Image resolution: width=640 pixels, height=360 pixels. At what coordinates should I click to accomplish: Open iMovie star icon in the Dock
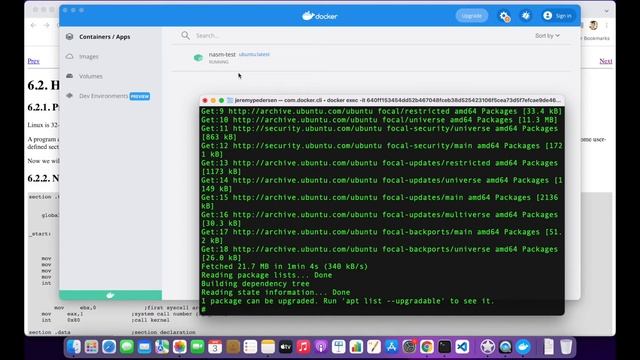[x=487, y=347]
